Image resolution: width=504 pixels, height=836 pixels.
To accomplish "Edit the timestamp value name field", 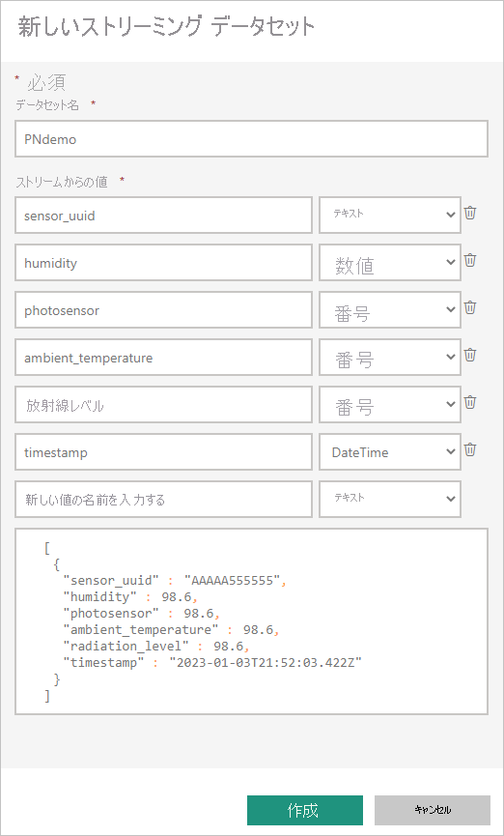I will click(163, 451).
